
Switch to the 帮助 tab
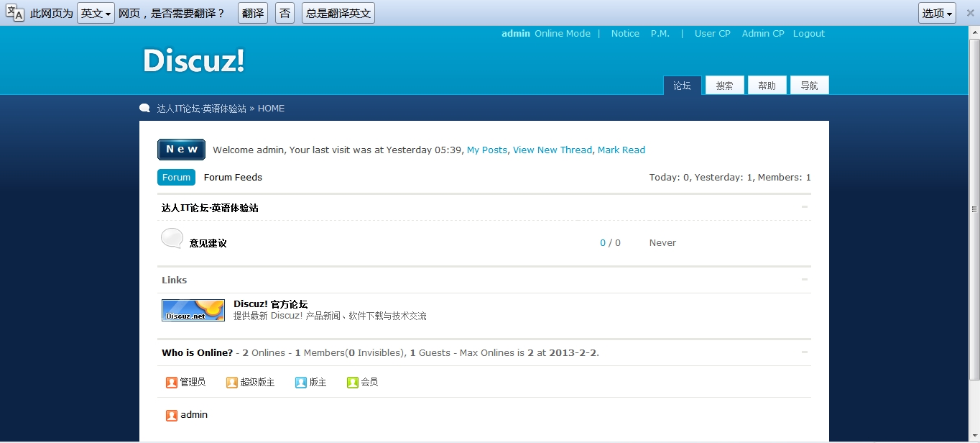coord(767,86)
